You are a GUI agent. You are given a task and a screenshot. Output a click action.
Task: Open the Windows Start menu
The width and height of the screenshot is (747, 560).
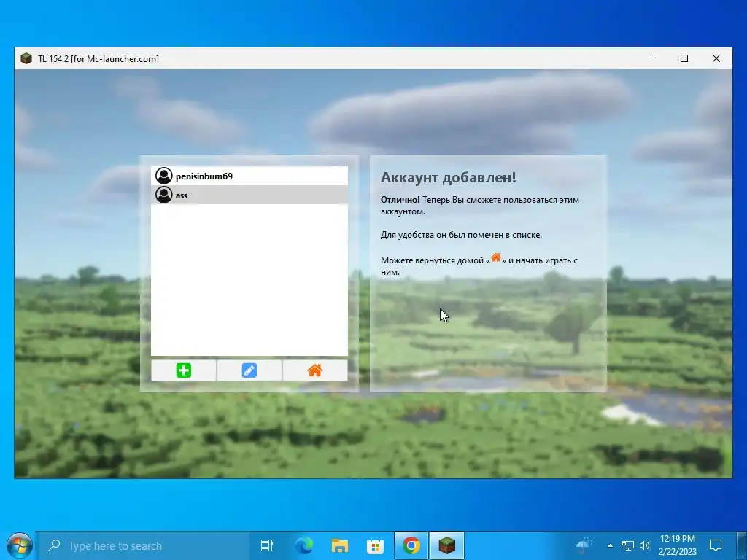[19, 545]
